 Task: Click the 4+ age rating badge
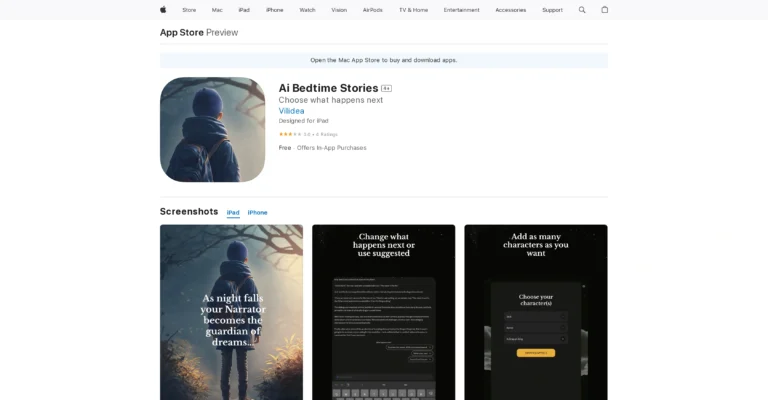tap(386, 89)
